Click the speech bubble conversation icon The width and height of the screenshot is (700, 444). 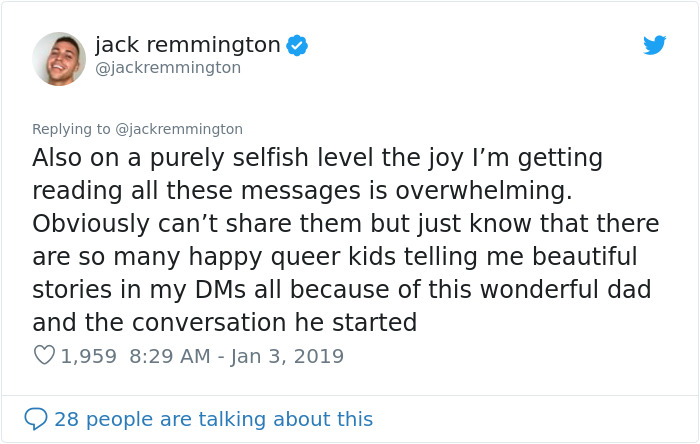(36, 418)
